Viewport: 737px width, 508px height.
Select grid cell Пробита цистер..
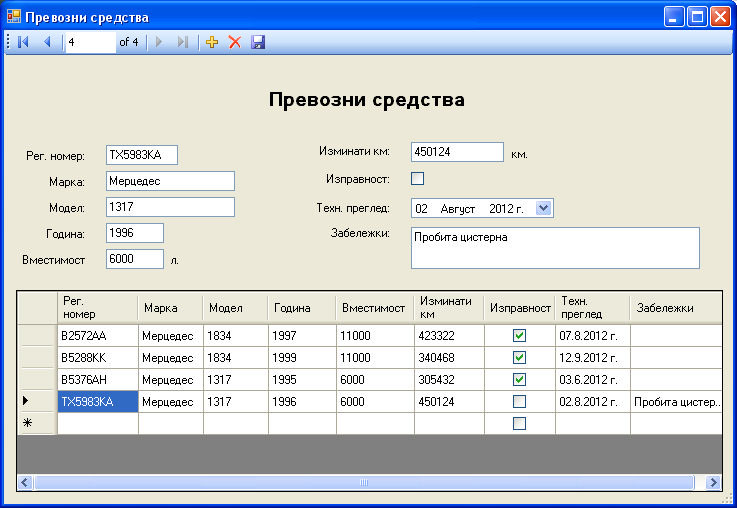[x=676, y=401]
